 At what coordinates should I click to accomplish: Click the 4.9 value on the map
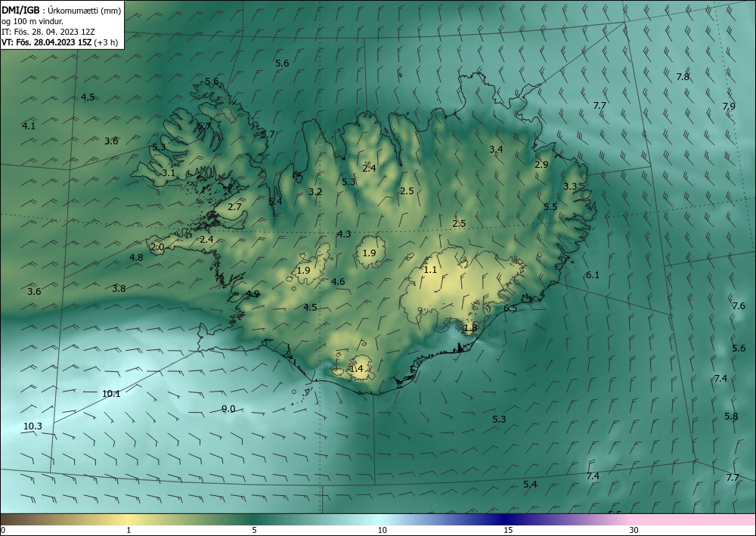pos(253,293)
